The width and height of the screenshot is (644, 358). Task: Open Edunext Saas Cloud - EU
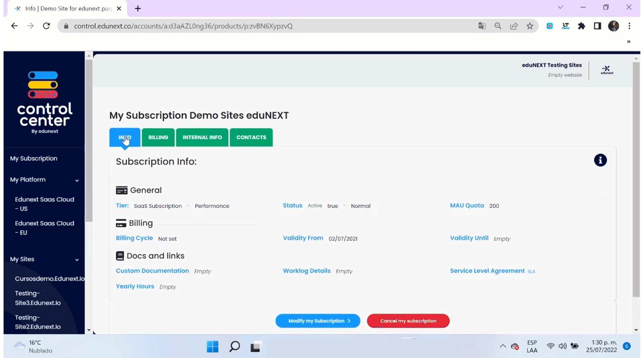(x=45, y=228)
